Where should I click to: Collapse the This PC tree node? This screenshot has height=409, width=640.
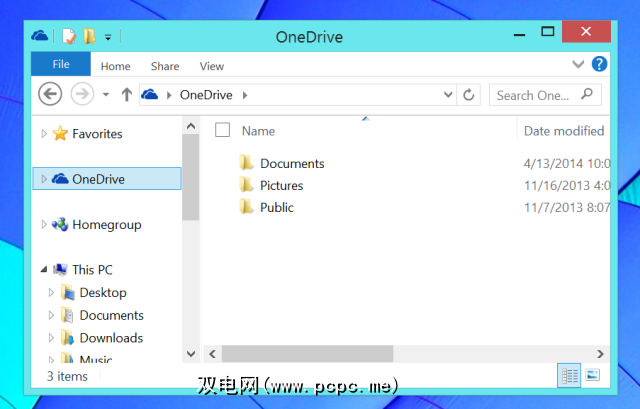44,270
